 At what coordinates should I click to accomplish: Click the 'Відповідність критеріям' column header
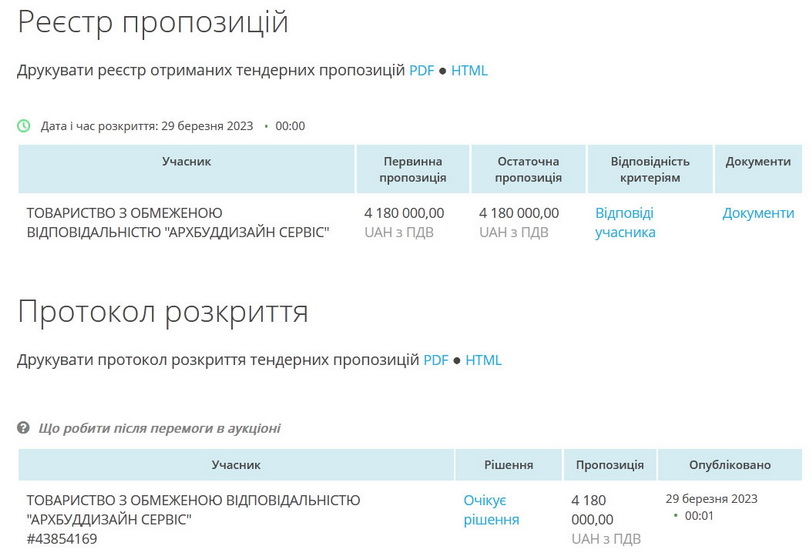pos(650,169)
